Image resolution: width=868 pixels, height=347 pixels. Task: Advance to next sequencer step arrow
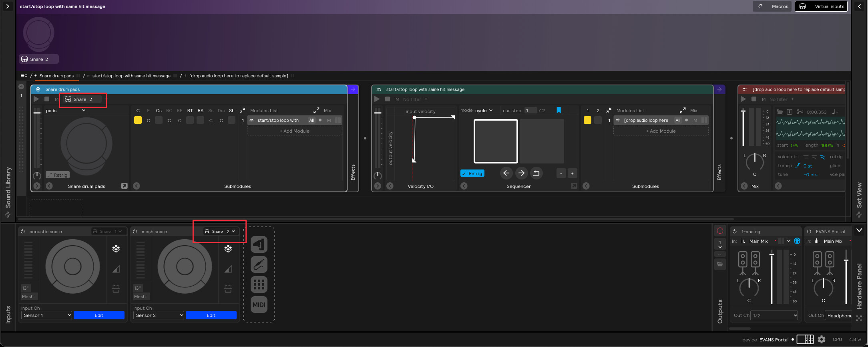click(521, 173)
